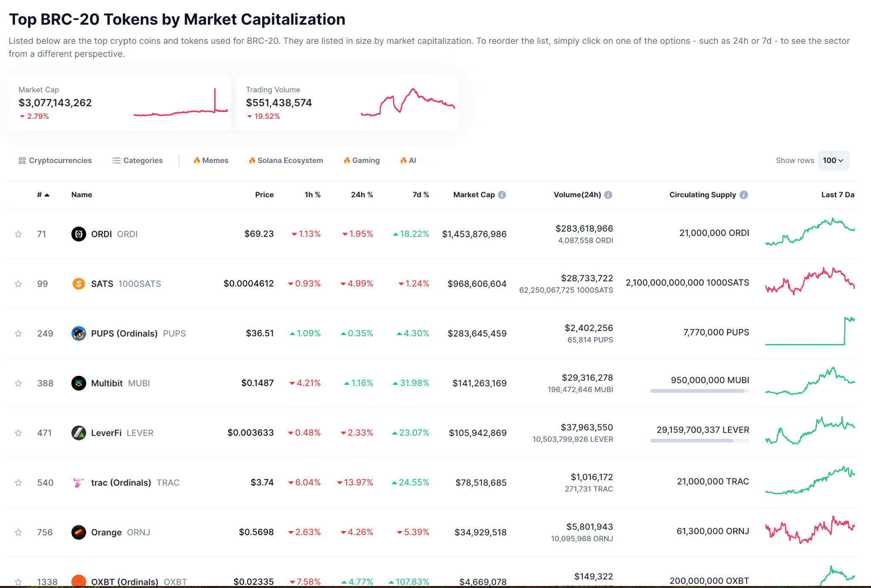The height and width of the screenshot is (588, 871).
Task: Sort by rank # column header
Action: 43,195
